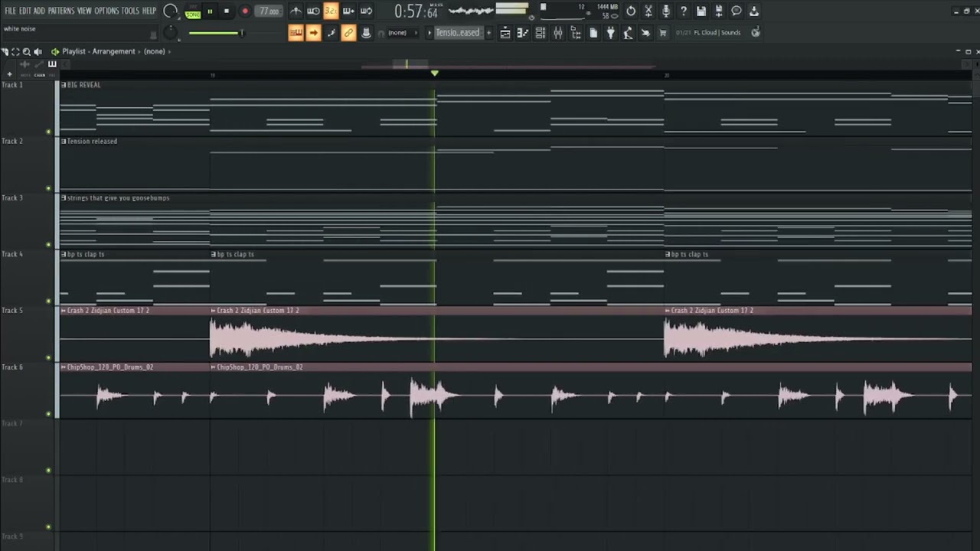Toggle loop recording icon
This screenshot has height=551, width=980.
(366, 11)
